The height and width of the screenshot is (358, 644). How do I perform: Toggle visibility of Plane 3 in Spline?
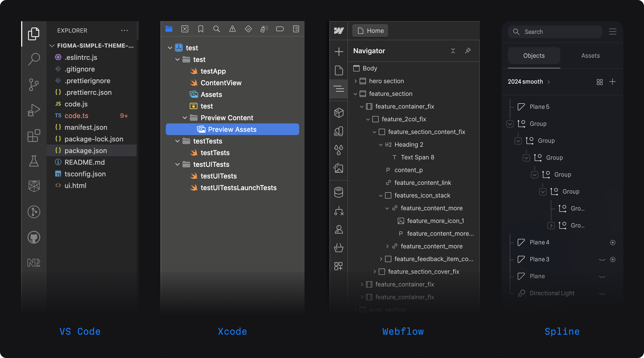point(602,259)
